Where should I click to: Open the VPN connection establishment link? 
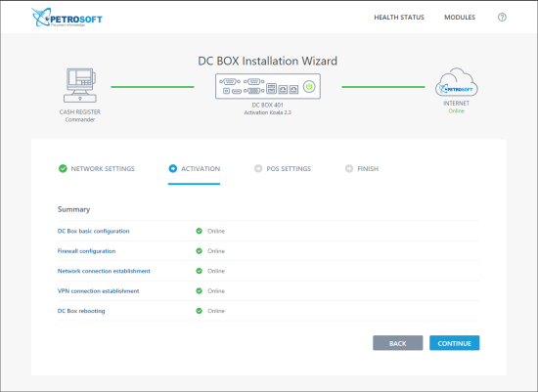tap(99, 291)
